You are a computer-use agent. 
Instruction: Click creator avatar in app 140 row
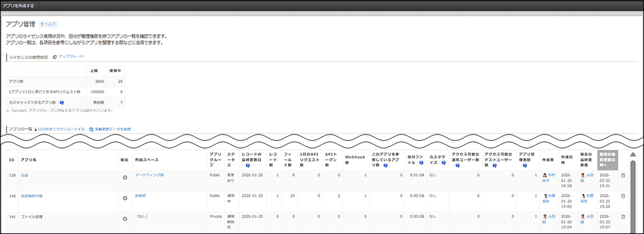(x=545, y=196)
